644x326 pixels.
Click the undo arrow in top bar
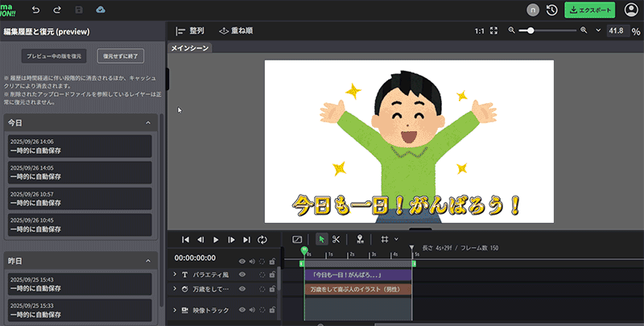click(35, 10)
